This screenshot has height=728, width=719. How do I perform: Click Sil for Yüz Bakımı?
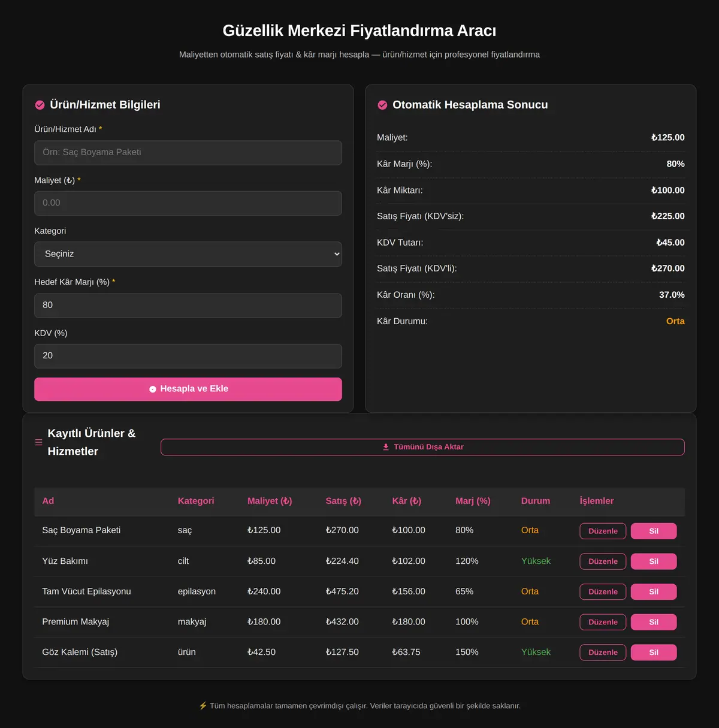pyautogui.click(x=654, y=561)
